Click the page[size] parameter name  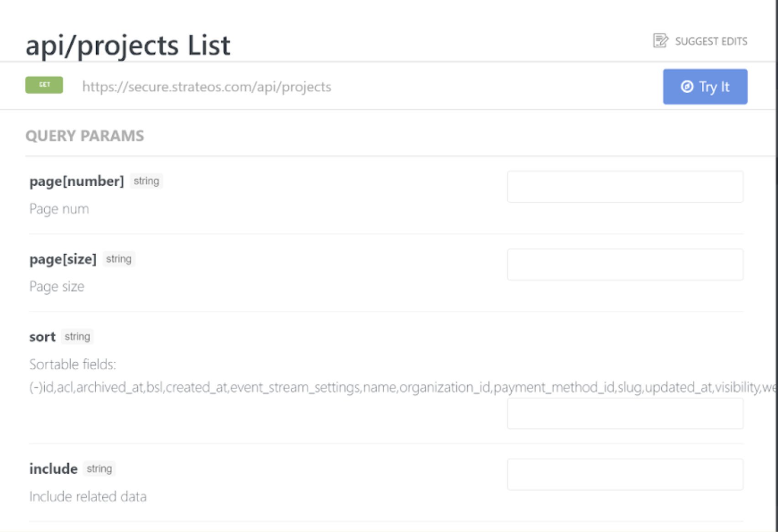click(x=63, y=259)
